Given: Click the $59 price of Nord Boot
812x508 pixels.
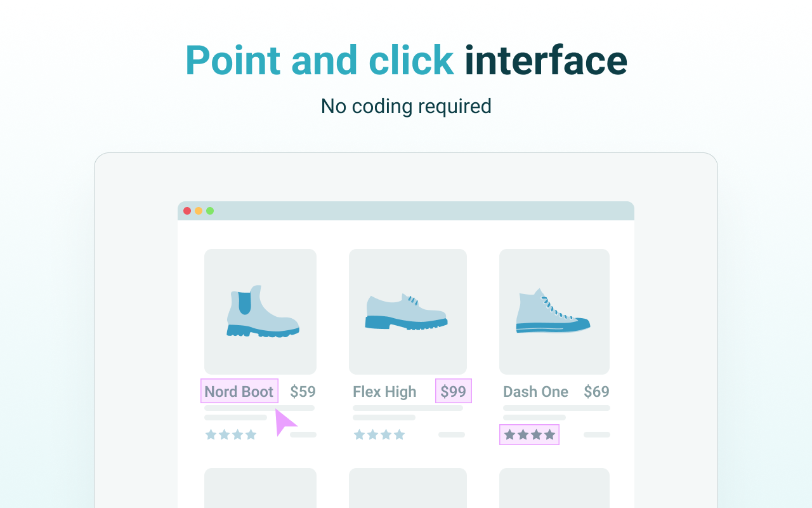Looking at the screenshot, I should click(303, 392).
